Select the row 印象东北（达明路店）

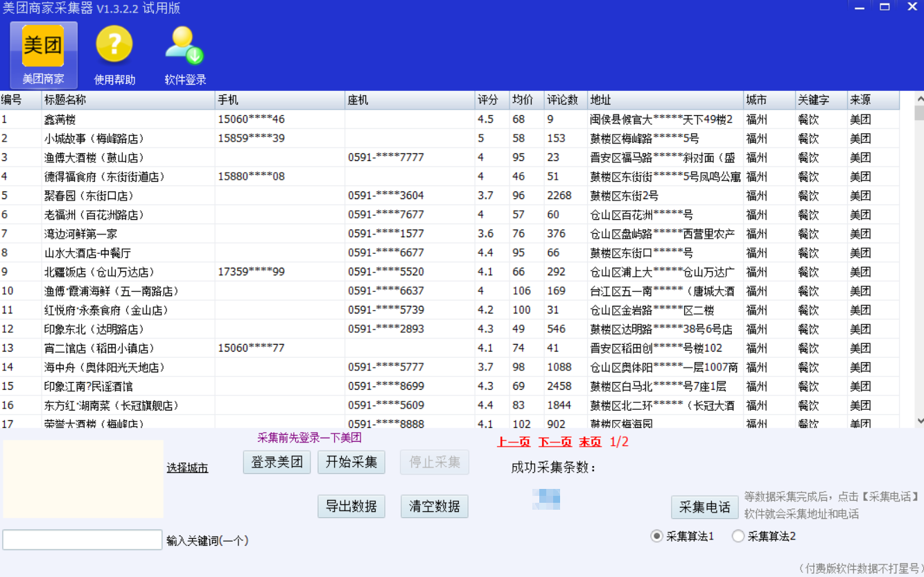click(x=450, y=329)
